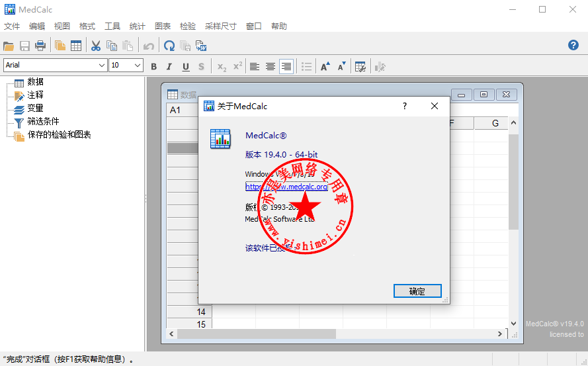588x366 pixels.
Task: Open the 文件 menu
Action: tap(12, 26)
